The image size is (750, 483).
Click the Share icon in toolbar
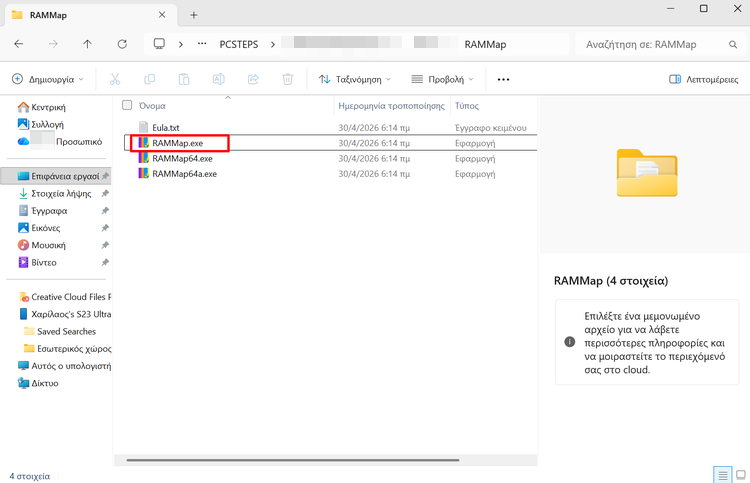coord(253,79)
